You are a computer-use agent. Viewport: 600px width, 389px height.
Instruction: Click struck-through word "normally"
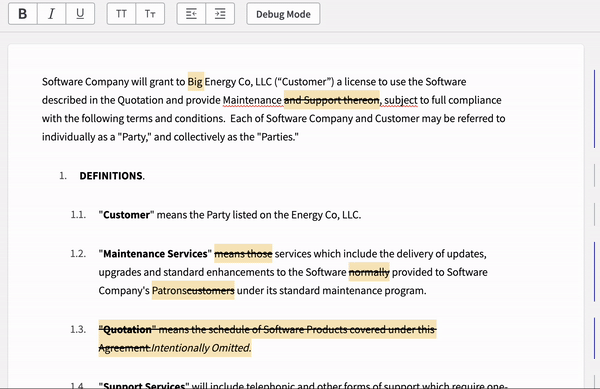pos(369,272)
